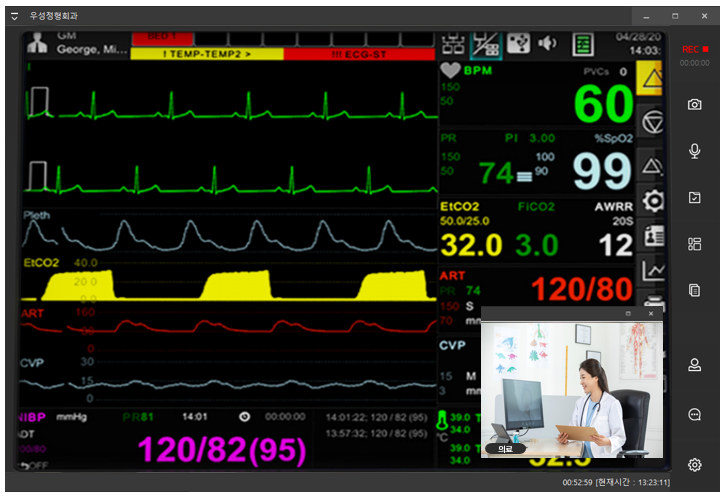Open the layout grid icon

(694, 244)
